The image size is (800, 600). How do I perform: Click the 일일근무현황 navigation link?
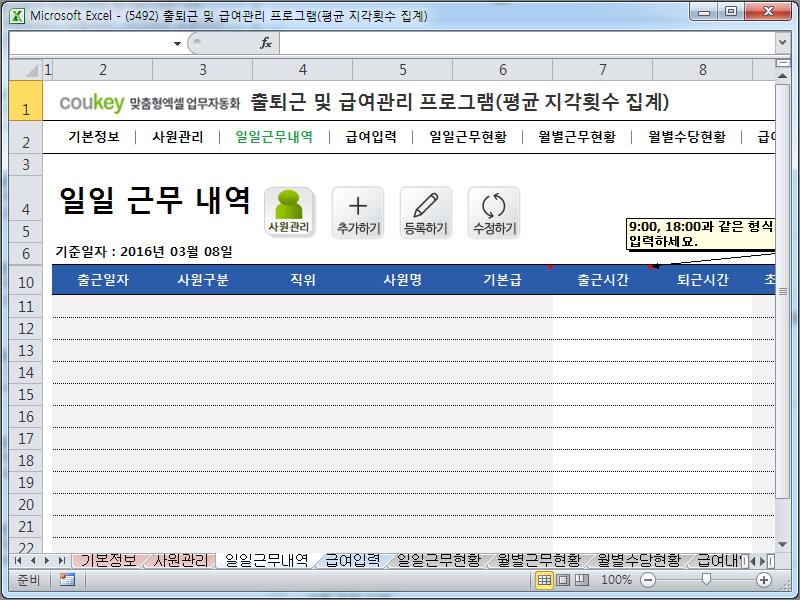point(468,137)
